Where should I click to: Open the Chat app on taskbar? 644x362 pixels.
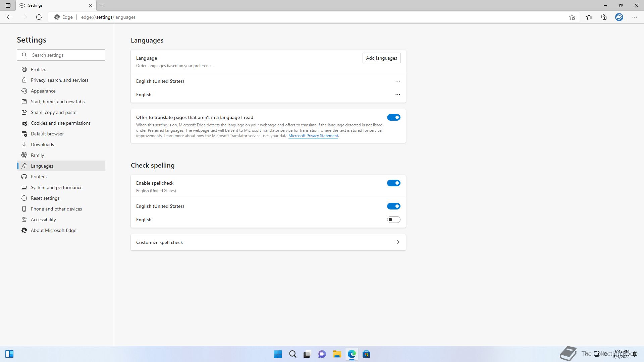click(x=322, y=354)
